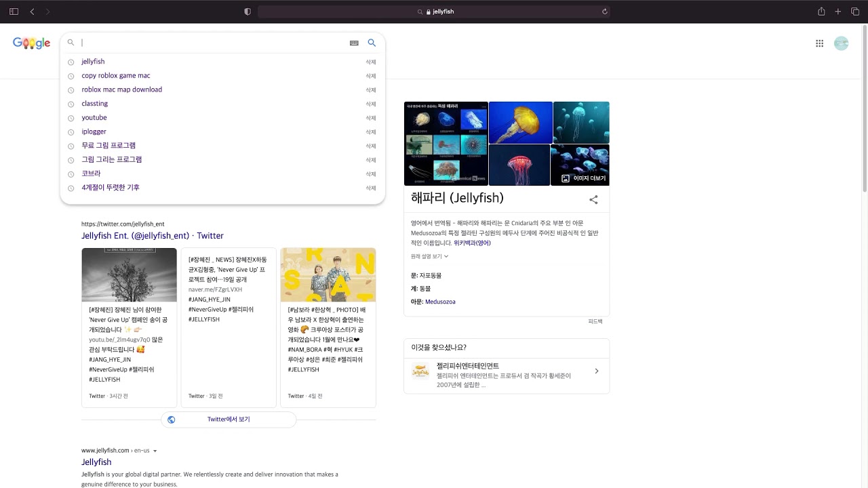Click the Google logo

click(31, 43)
